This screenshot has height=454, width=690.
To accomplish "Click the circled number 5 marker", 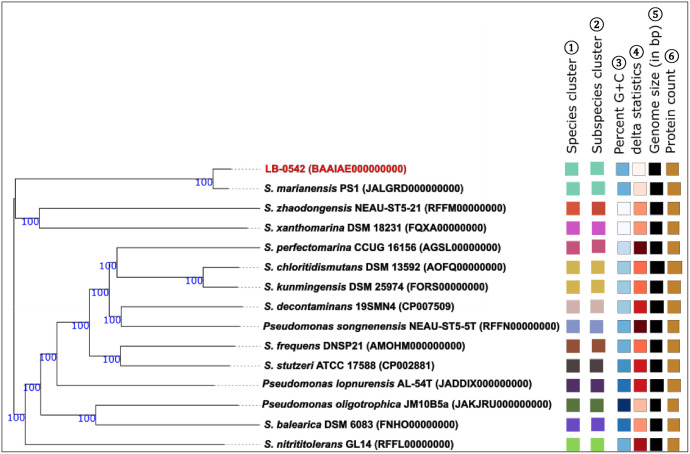I will click(x=655, y=14).
